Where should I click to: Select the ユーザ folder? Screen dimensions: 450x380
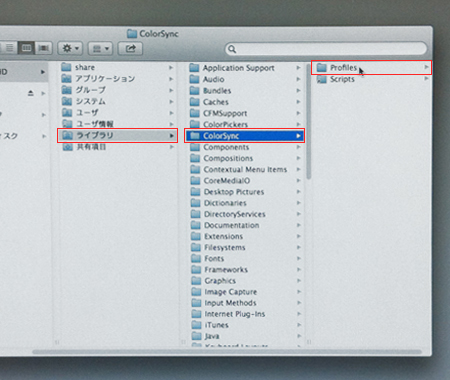[x=118, y=113]
